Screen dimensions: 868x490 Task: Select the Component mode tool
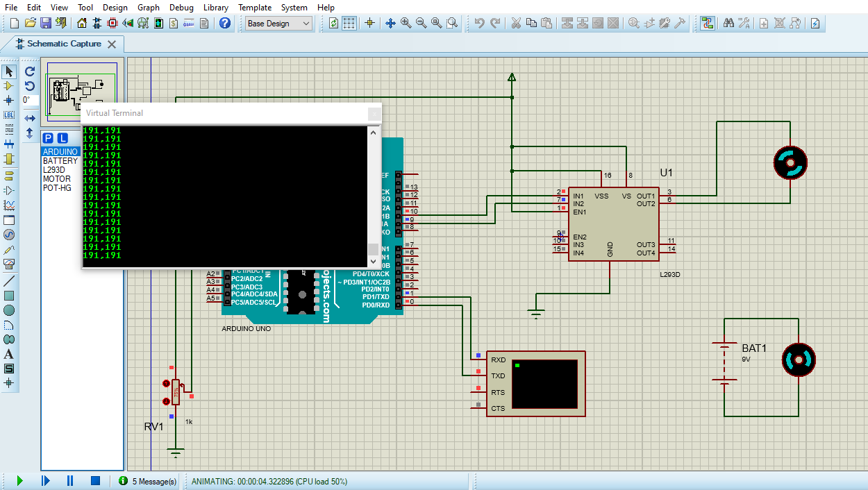[9, 85]
